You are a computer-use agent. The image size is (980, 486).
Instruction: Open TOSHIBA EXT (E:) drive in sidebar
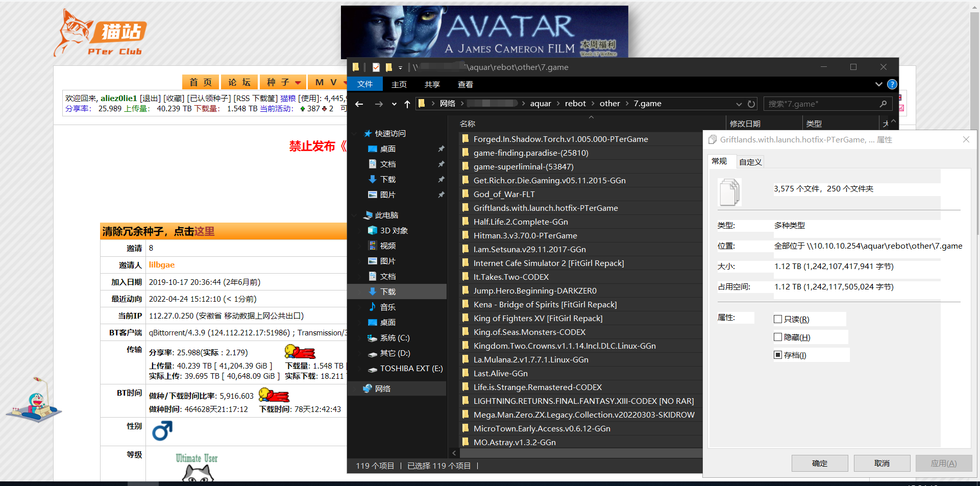(x=411, y=368)
